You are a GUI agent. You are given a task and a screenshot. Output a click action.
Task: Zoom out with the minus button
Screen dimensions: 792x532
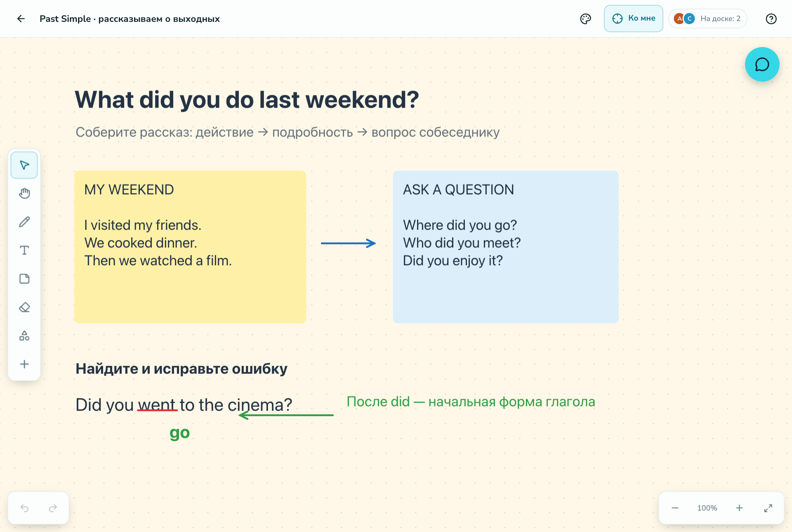675,508
